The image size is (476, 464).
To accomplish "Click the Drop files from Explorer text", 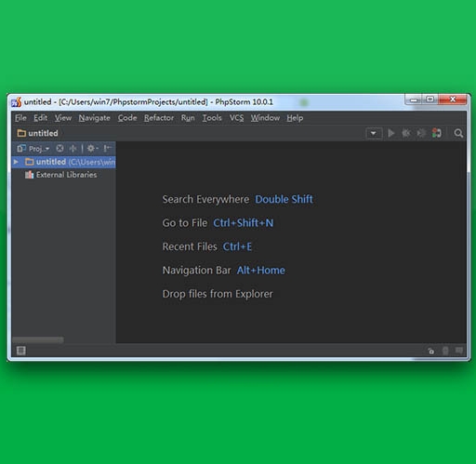I will click(x=218, y=294).
